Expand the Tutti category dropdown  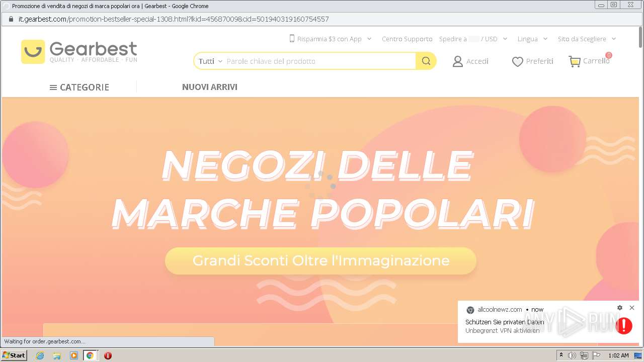(x=210, y=61)
